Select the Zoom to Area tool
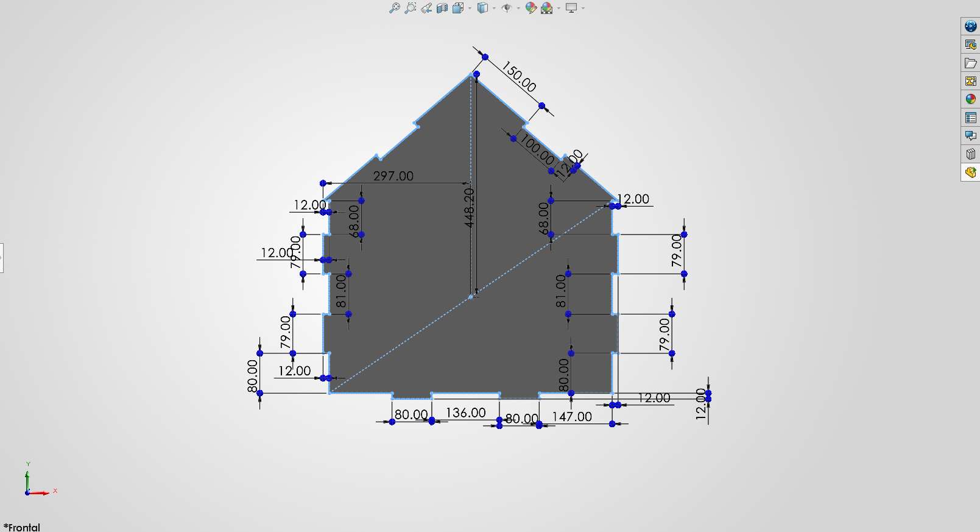The image size is (980, 532). point(410,8)
